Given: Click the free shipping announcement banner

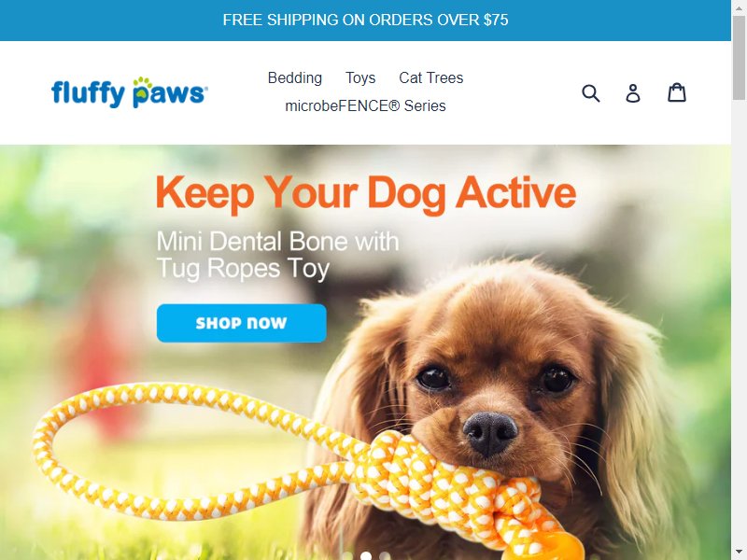Looking at the screenshot, I should [x=365, y=20].
